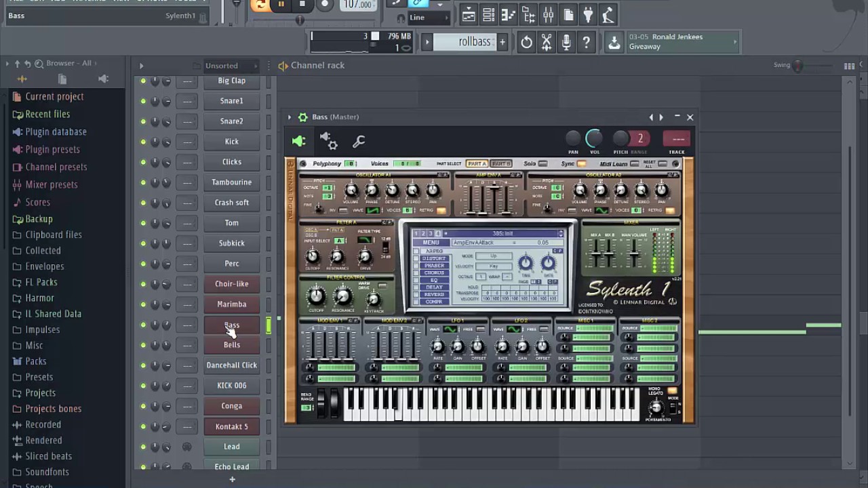Select the Choir-like channel button
This screenshot has width=868, height=488.
point(232,284)
